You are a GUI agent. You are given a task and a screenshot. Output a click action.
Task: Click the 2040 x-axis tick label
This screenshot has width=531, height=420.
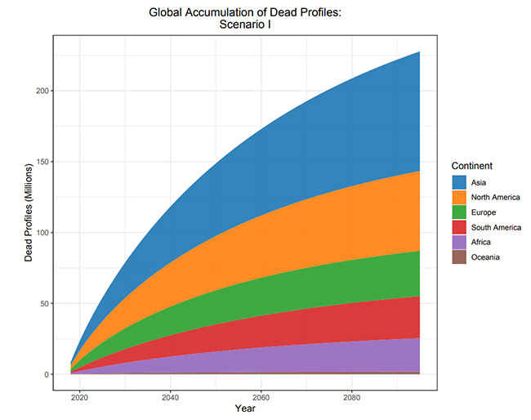coord(170,397)
